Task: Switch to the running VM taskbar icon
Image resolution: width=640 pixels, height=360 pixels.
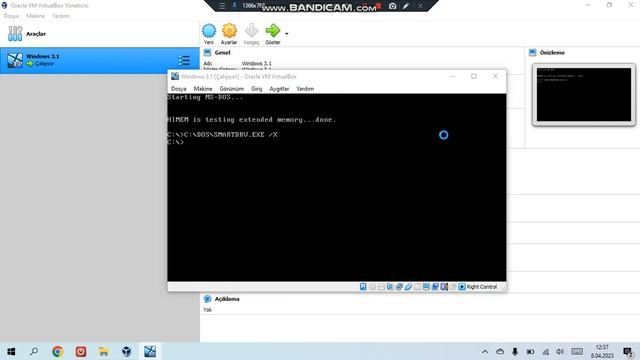Action: point(150,351)
